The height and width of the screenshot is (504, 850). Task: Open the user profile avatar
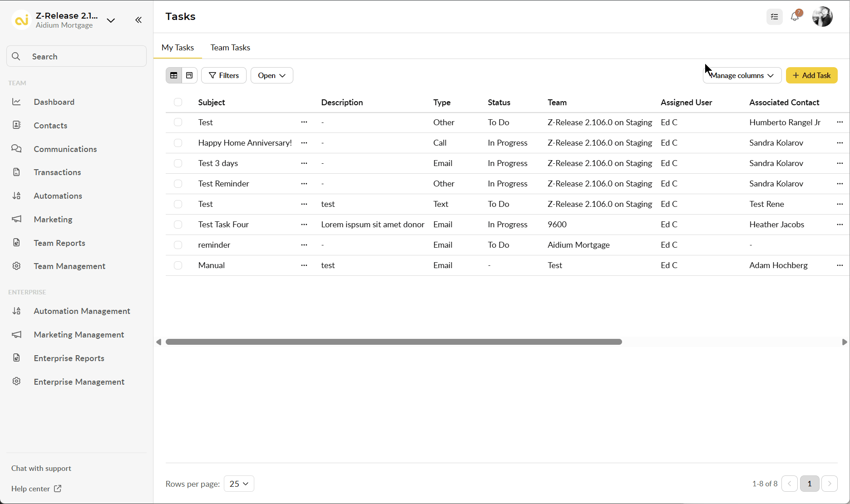pyautogui.click(x=822, y=17)
